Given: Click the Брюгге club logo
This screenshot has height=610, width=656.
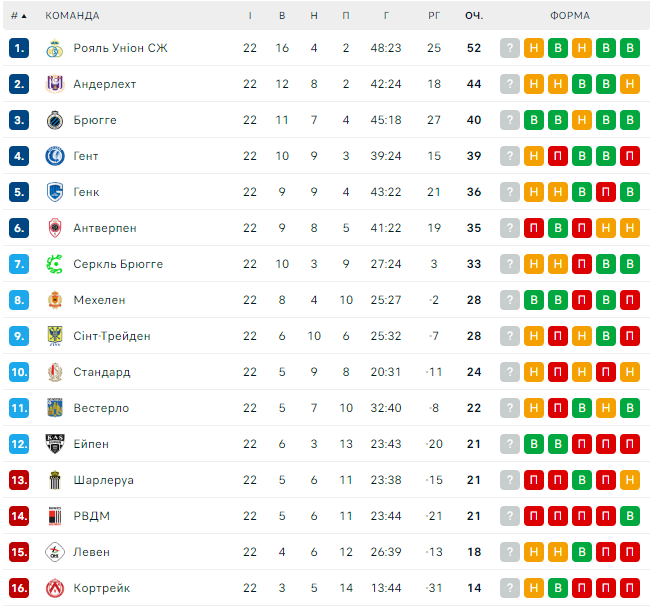Looking at the screenshot, I should (x=55, y=120).
